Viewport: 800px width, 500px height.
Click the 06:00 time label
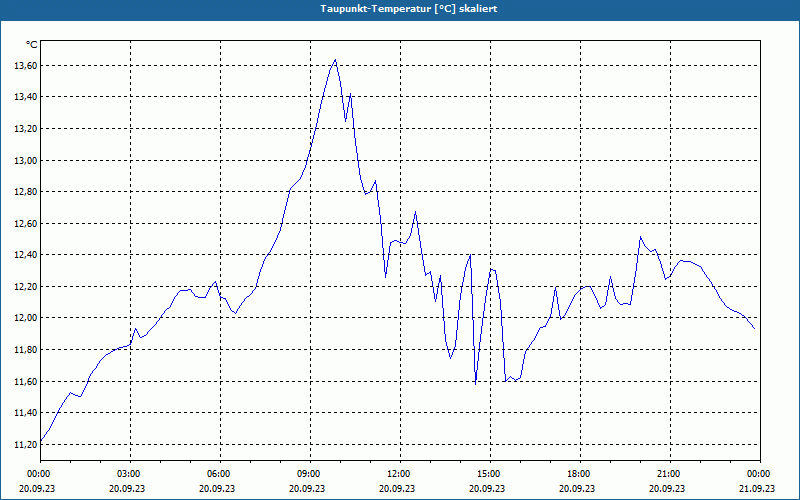tap(220, 474)
